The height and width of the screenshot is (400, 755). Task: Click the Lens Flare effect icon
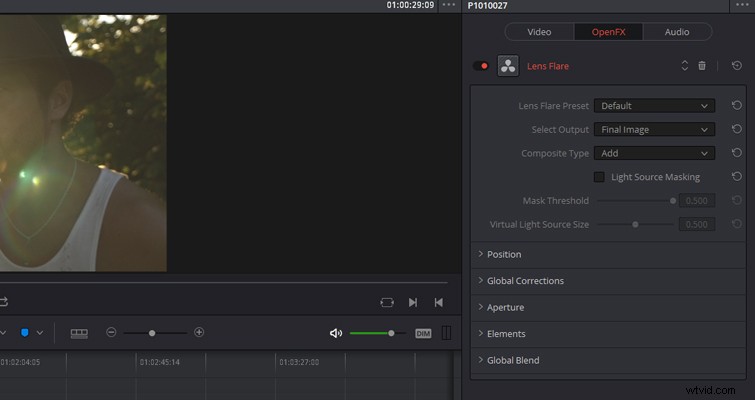pyautogui.click(x=508, y=66)
